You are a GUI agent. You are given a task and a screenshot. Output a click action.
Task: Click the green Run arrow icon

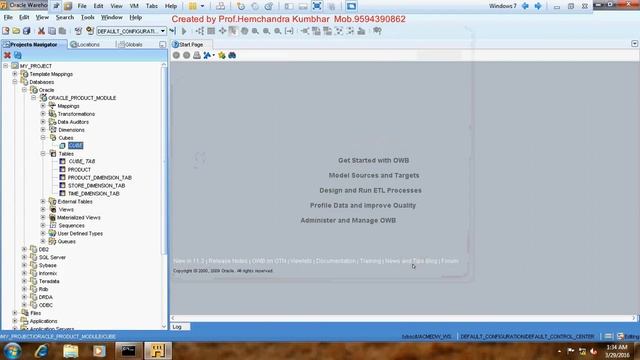click(184, 31)
